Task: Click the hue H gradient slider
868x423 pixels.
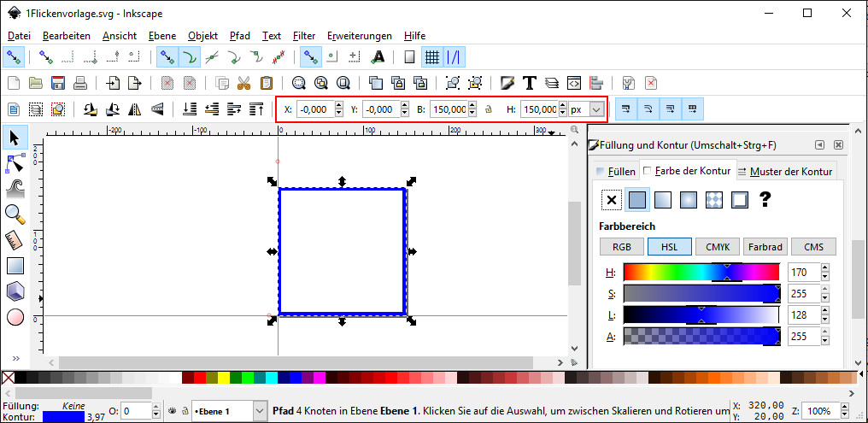Action: click(701, 272)
